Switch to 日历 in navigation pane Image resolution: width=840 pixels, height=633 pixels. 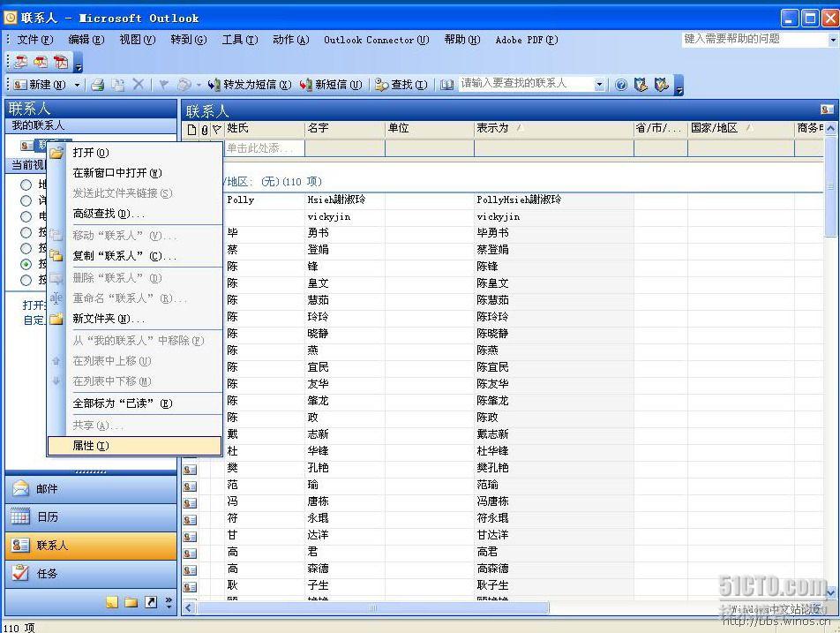[91, 517]
